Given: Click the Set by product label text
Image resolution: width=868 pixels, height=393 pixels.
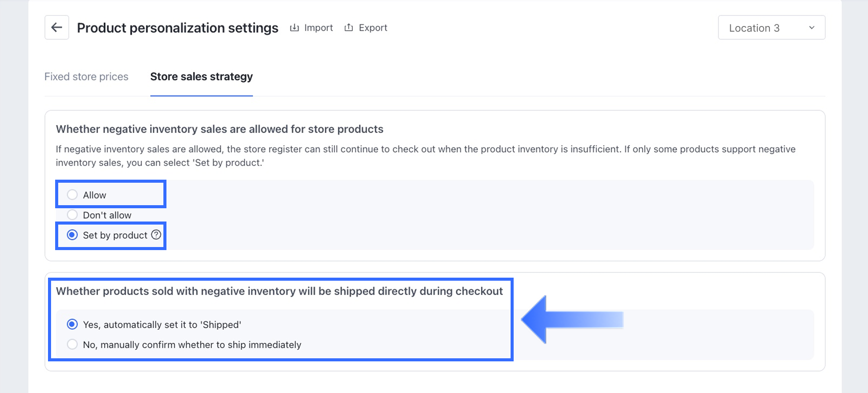Looking at the screenshot, I should tap(115, 235).
